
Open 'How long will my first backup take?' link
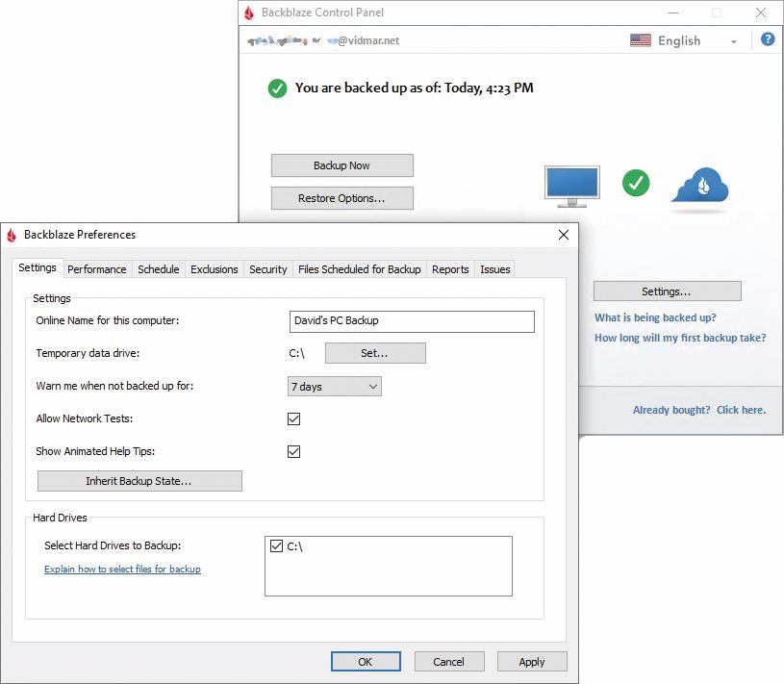[x=680, y=338]
